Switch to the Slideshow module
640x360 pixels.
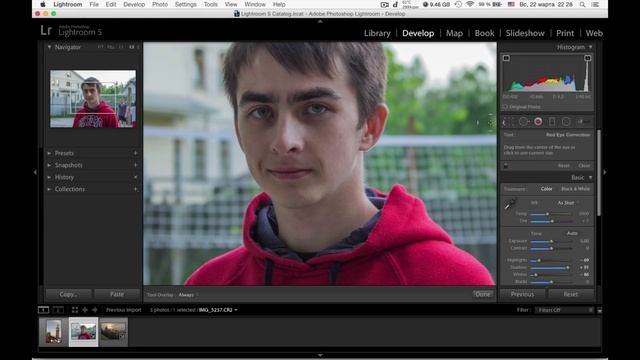pos(525,33)
